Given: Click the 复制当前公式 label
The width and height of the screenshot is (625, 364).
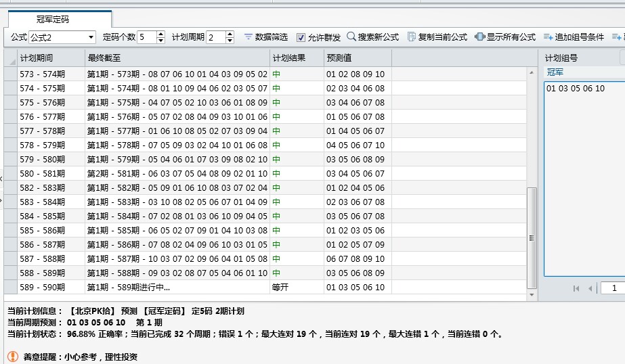Looking at the screenshot, I should point(442,37).
